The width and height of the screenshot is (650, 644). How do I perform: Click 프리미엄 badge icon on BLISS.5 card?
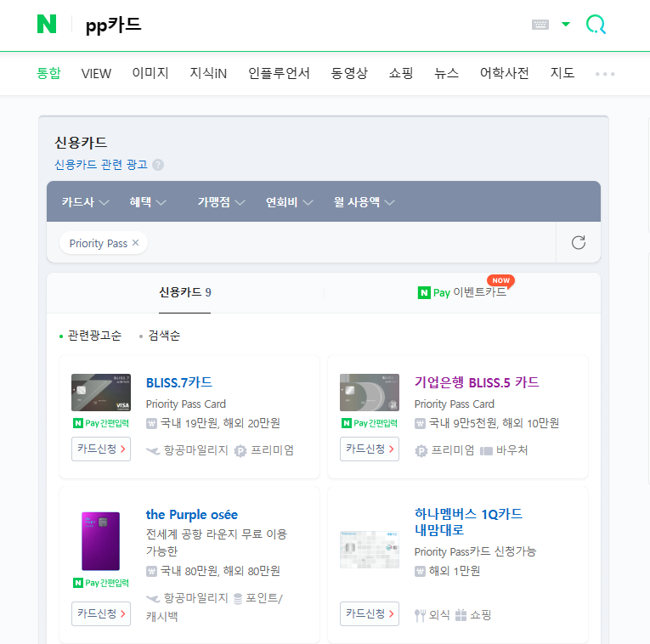click(421, 451)
